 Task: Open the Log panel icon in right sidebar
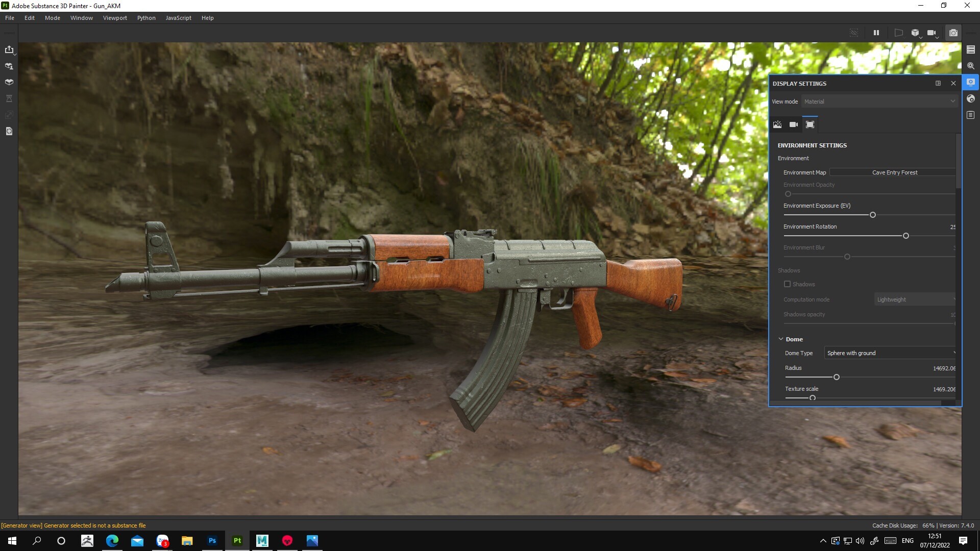click(971, 114)
